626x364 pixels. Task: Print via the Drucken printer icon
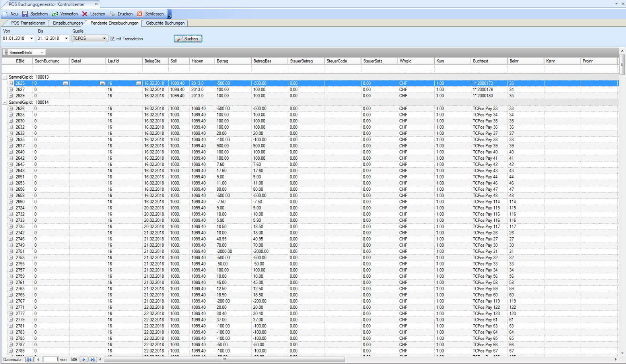[x=112, y=14]
